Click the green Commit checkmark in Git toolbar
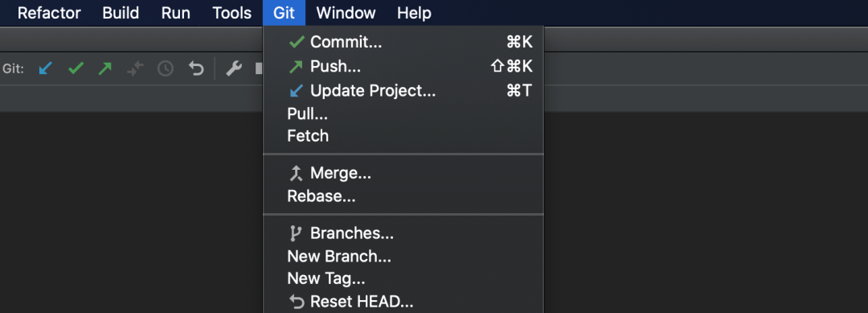Screen dimensions: 868x313 [76, 68]
